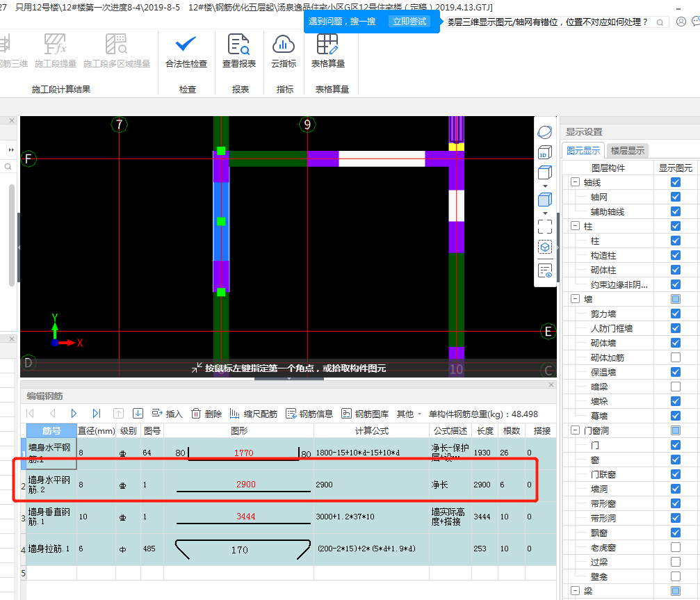Open 查看报表 report viewer
700x600 pixels.
239,51
